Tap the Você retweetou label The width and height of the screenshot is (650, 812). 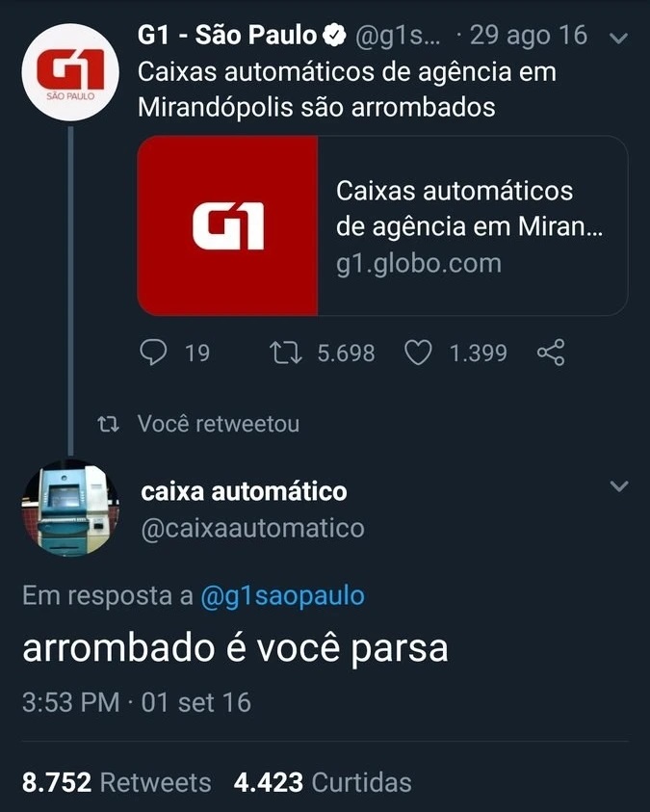pos(219,424)
